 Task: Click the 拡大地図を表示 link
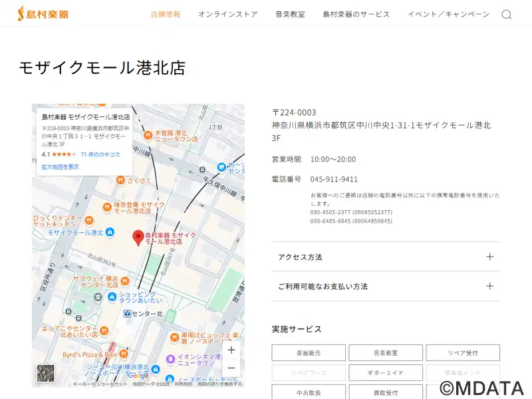click(60, 167)
